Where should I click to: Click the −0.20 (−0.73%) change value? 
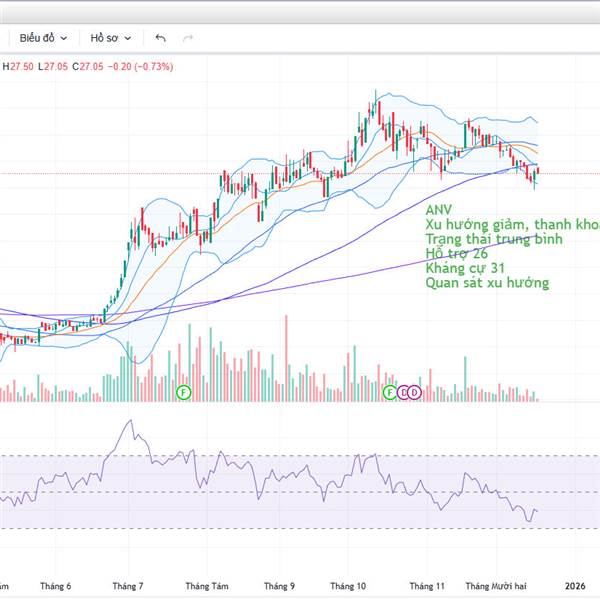140,67
